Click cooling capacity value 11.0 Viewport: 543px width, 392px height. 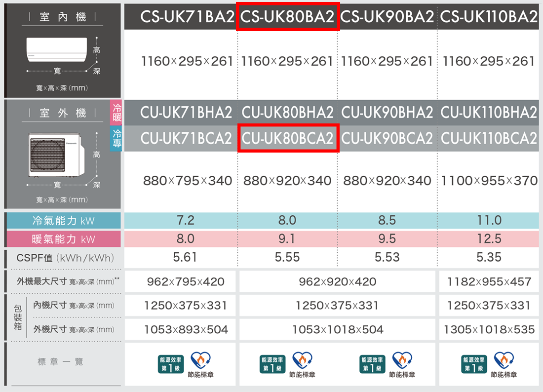489,220
